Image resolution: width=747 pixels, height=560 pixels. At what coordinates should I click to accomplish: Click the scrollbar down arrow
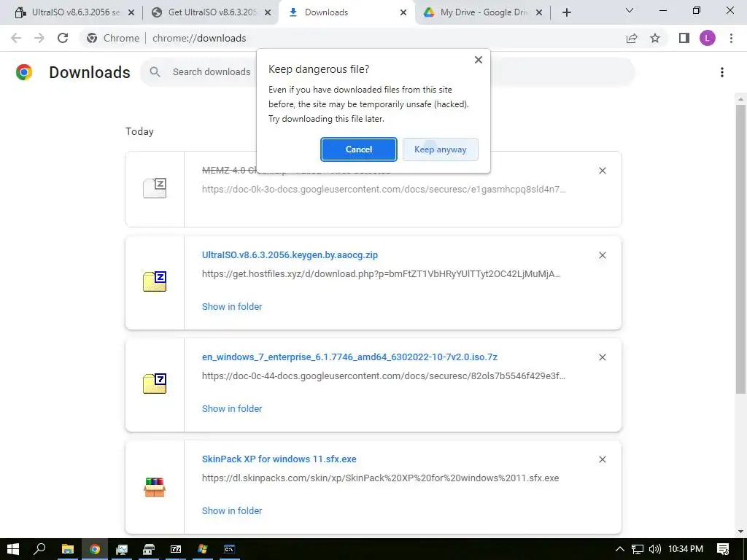tap(740, 532)
